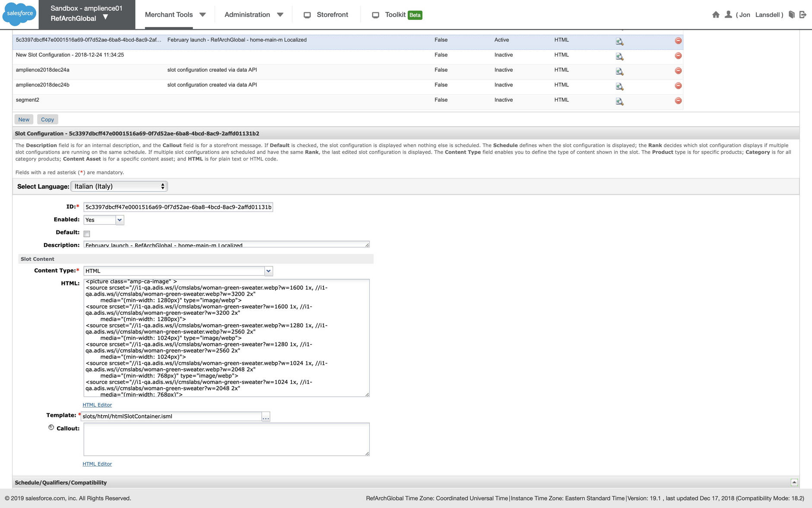Image resolution: width=812 pixels, height=508 pixels.
Task: Toggle the Default checkbox
Action: tap(87, 234)
